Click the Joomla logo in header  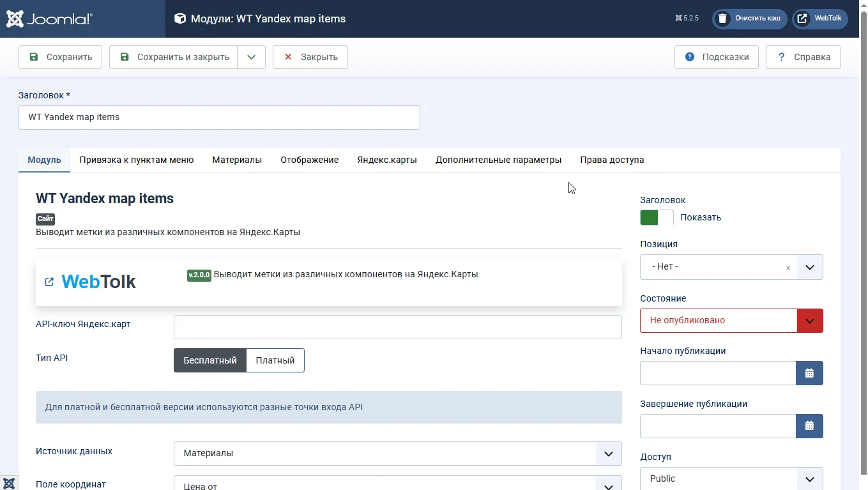click(49, 19)
